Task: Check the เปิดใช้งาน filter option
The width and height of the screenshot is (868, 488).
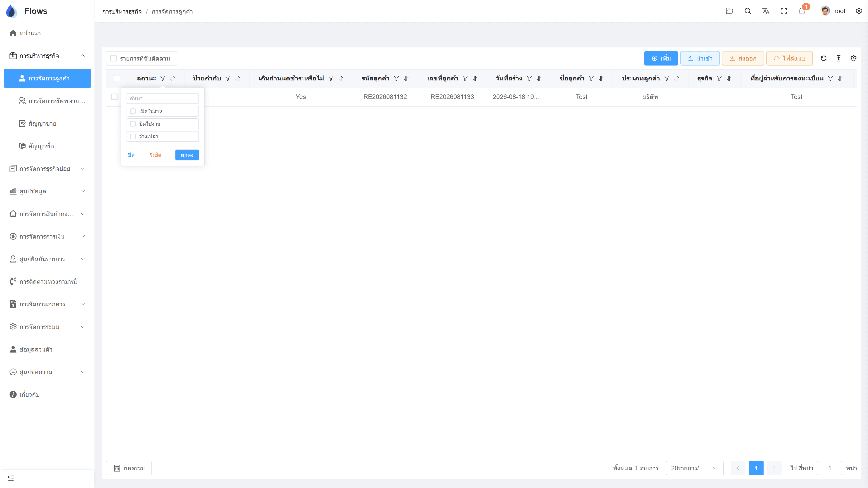Action: [x=133, y=111]
